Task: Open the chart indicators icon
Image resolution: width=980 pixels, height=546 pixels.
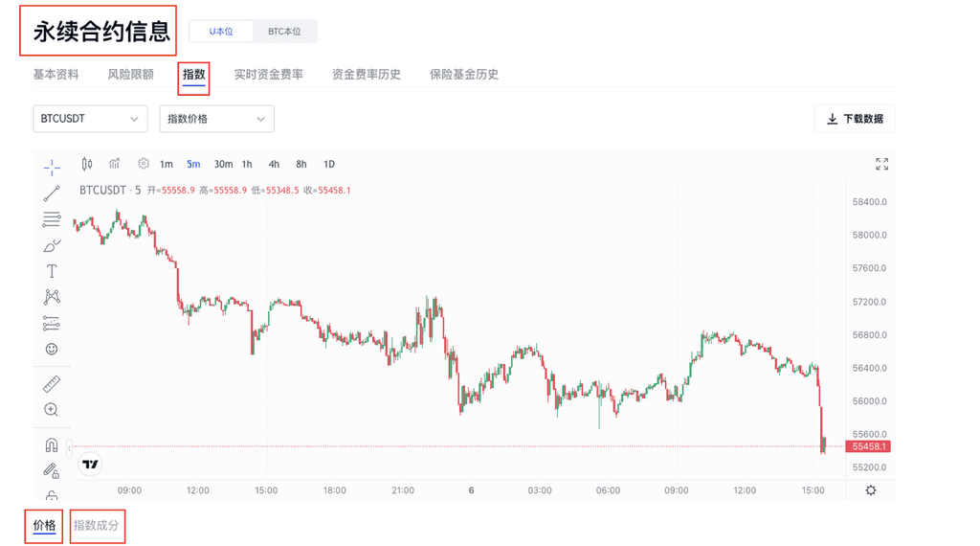Action: pyautogui.click(x=115, y=164)
